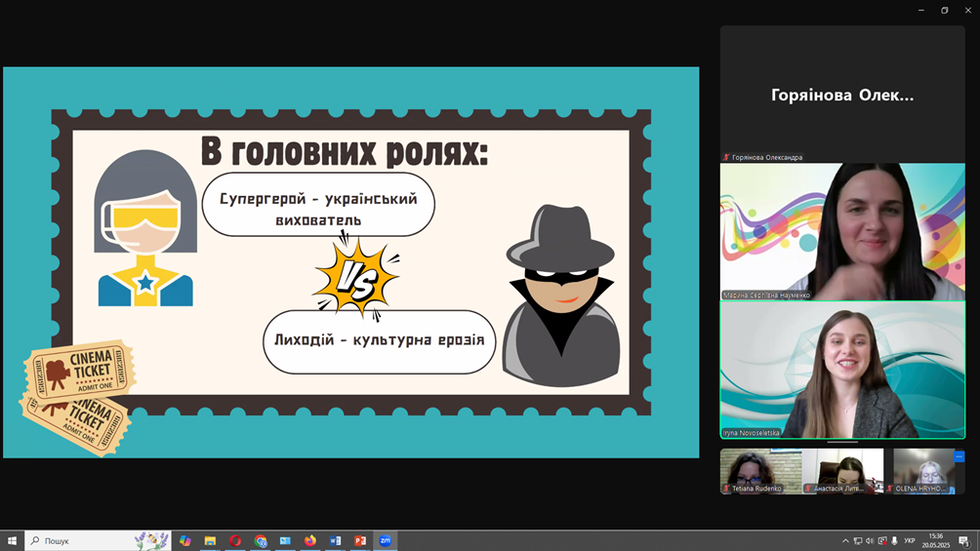Switch the УКР keyboard language indicator
Screen dimensions: 980x551
(910, 540)
